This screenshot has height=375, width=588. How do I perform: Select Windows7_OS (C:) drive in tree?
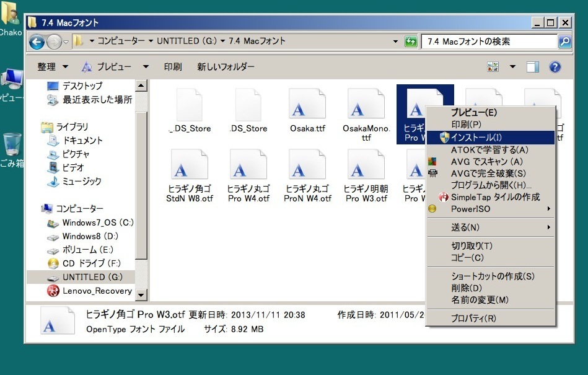97,223
